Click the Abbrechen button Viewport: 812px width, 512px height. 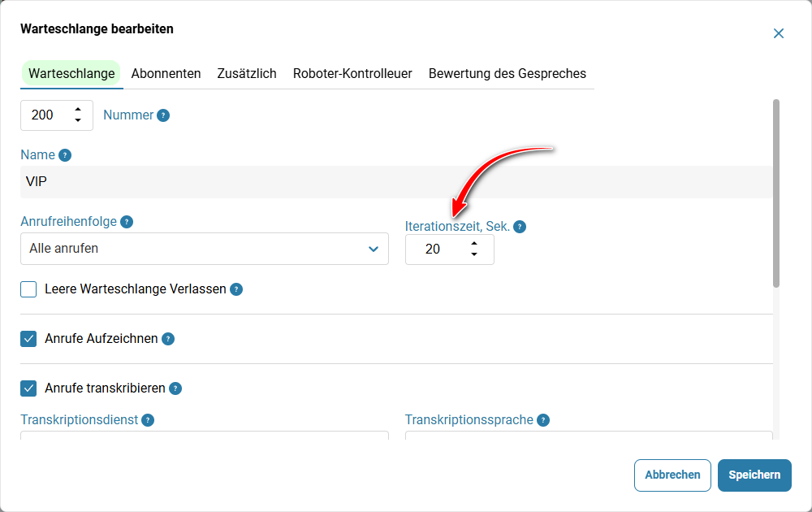coord(672,475)
